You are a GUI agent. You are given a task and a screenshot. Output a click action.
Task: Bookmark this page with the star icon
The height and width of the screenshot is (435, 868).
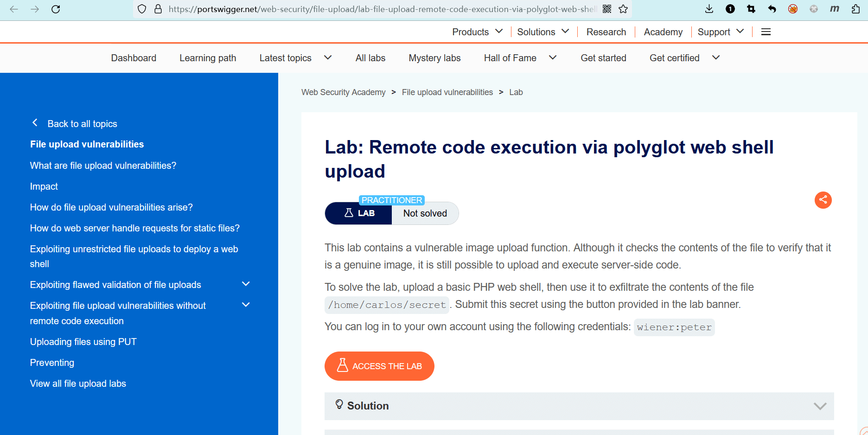[623, 9]
